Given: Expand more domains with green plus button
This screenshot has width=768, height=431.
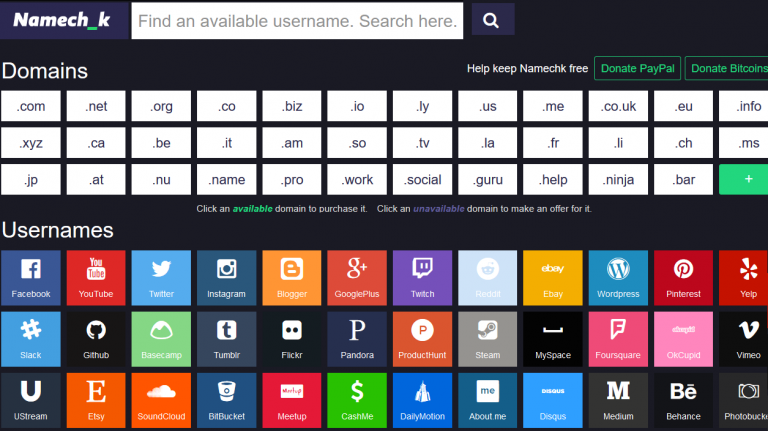Looking at the screenshot, I should click(749, 180).
